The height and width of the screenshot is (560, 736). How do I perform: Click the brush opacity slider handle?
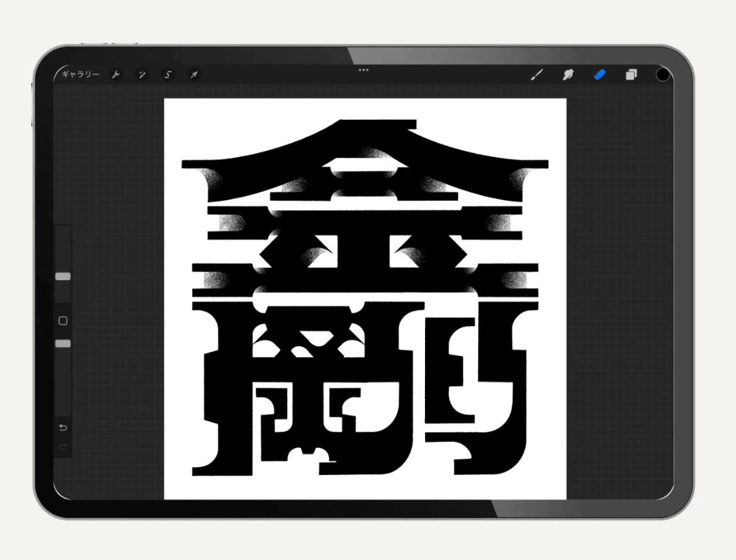tap(63, 344)
